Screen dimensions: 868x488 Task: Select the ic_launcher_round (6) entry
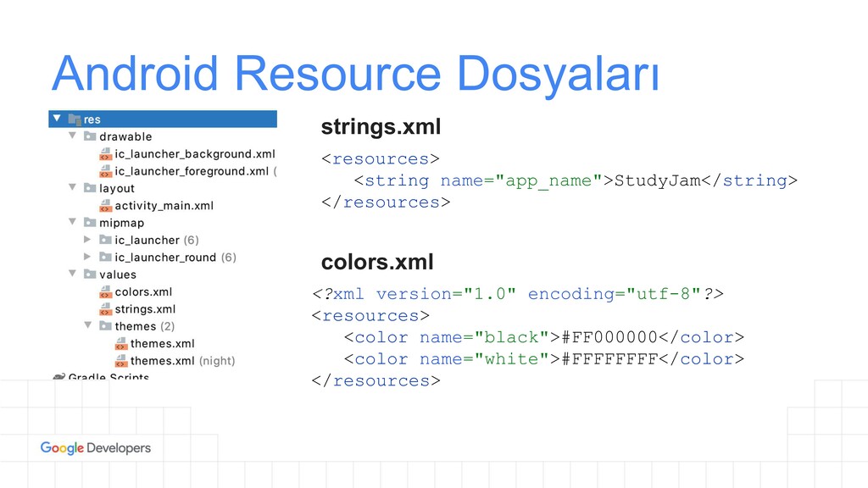coord(175,258)
